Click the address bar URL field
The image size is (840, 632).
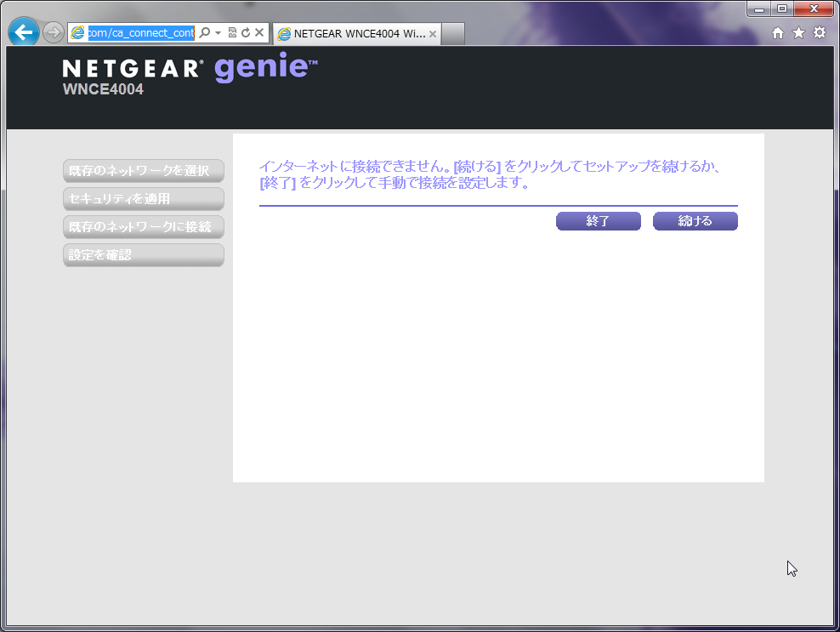(x=140, y=33)
